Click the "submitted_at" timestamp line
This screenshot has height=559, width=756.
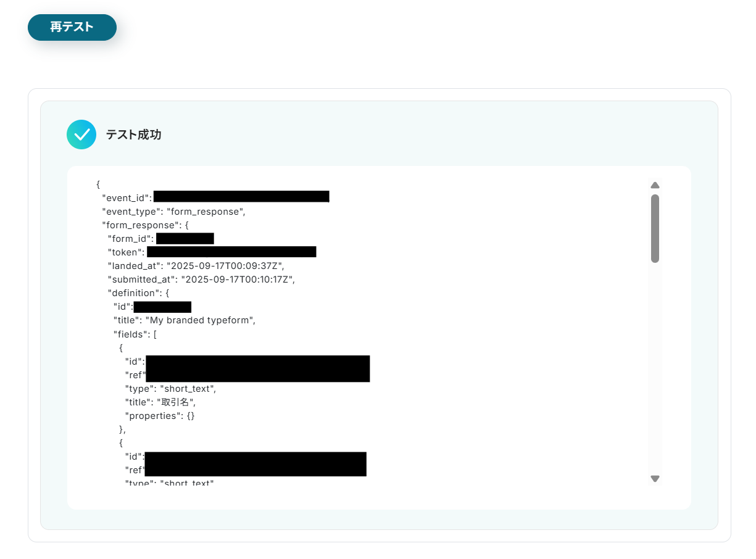[x=201, y=279]
